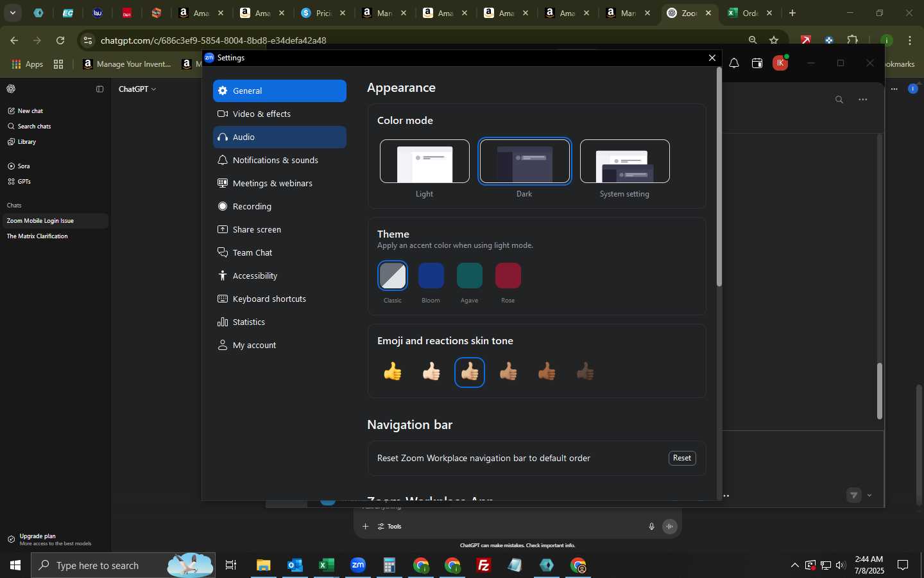Select medium-light skin tone thumbs-up
The image size is (924, 578).
[470, 372]
